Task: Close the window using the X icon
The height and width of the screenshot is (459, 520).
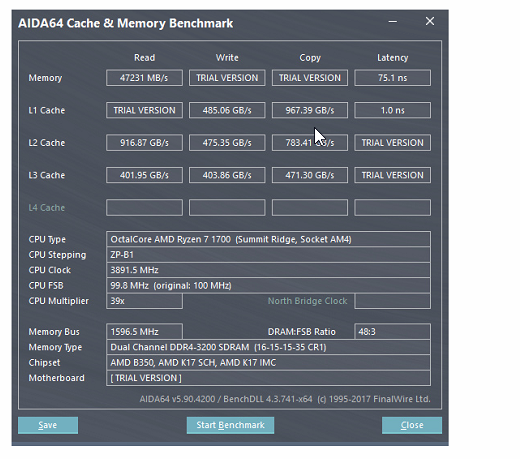Action: 430,21
